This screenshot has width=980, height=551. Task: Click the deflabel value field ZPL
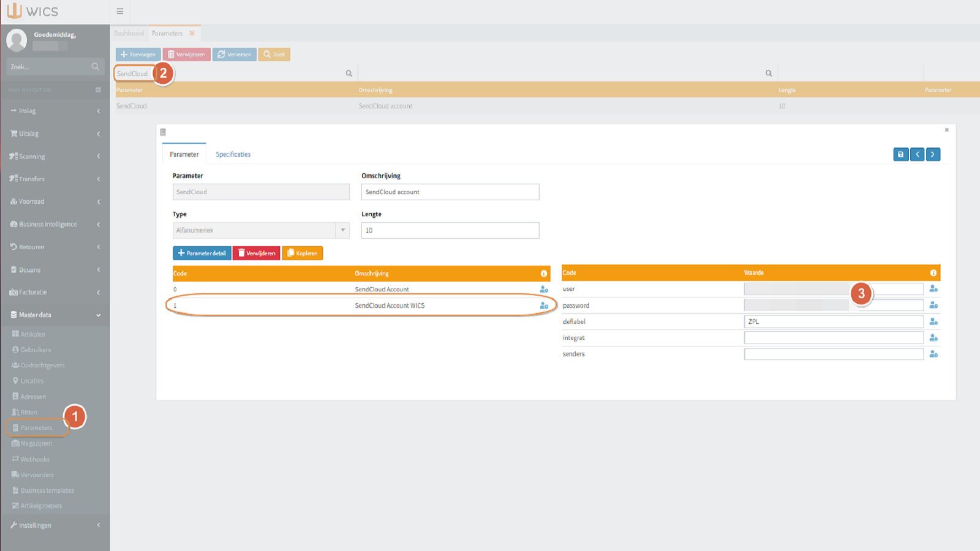point(834,321)
